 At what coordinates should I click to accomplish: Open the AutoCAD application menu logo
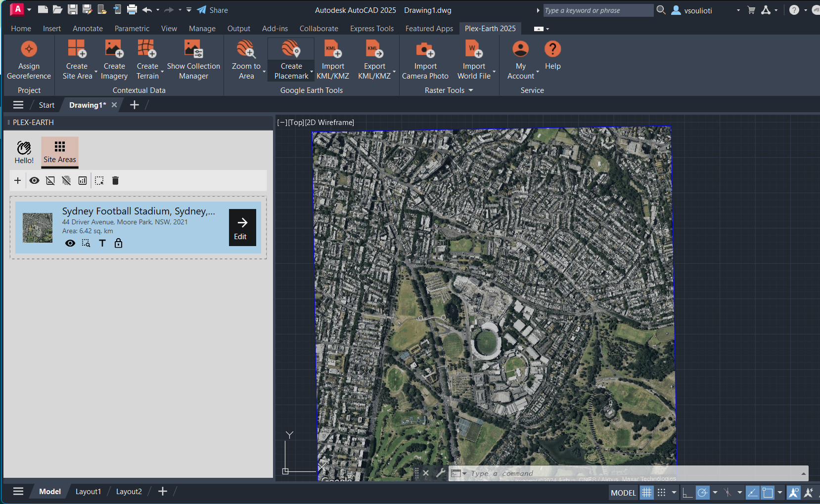point(17,9)
